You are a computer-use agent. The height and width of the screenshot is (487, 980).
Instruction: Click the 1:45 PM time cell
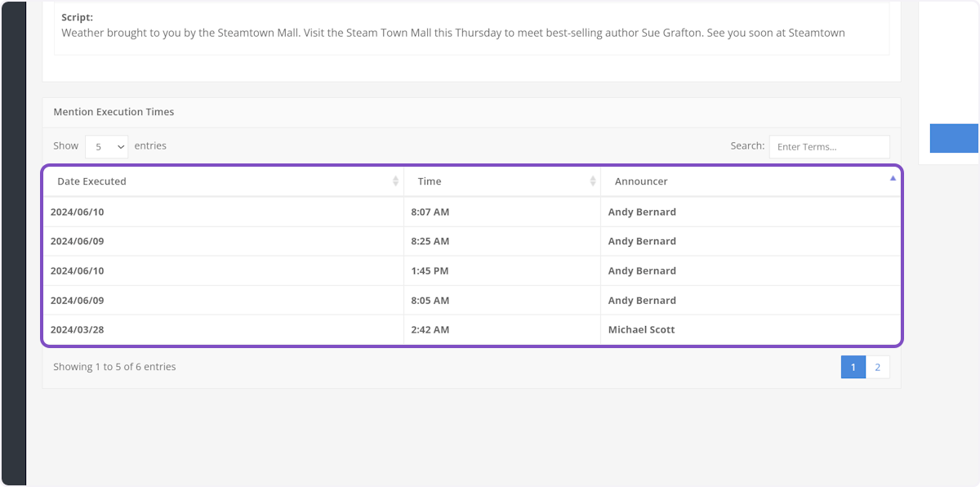[x=430, y=271]
